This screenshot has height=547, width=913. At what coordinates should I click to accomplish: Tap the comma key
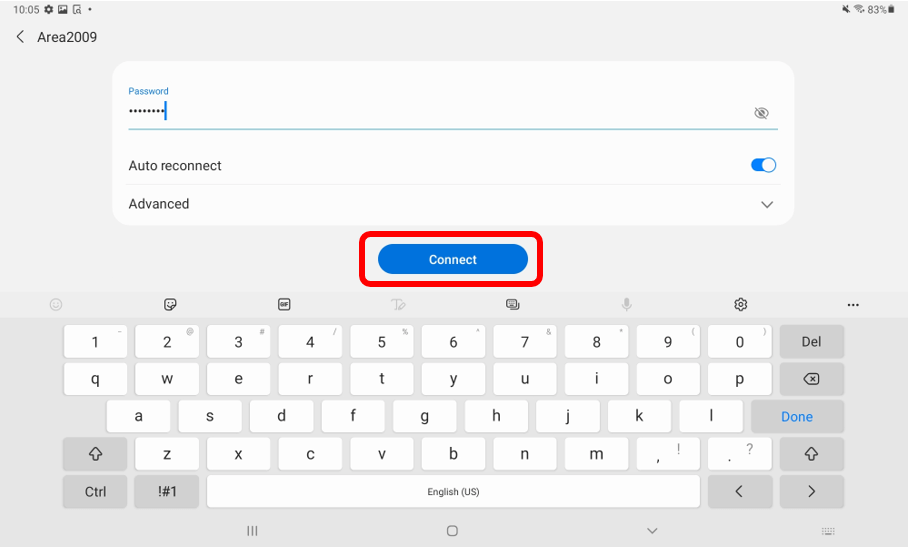668,454
